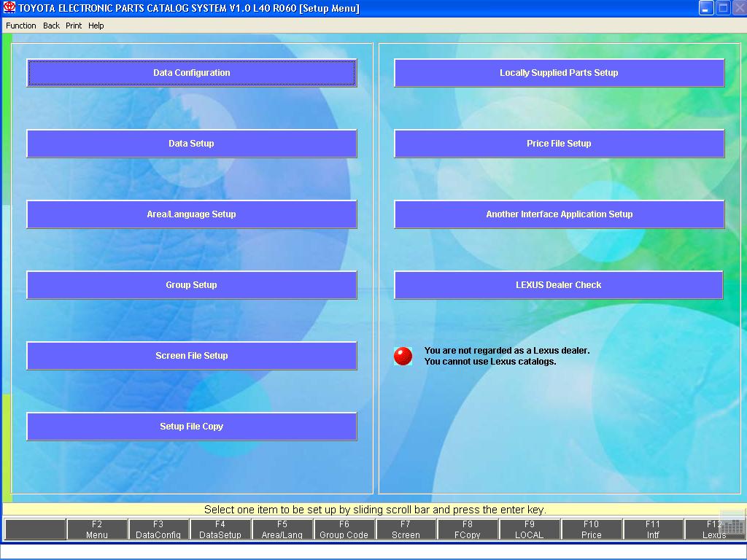
Task: Select the F10 Price function key
Action: [591, 529]
